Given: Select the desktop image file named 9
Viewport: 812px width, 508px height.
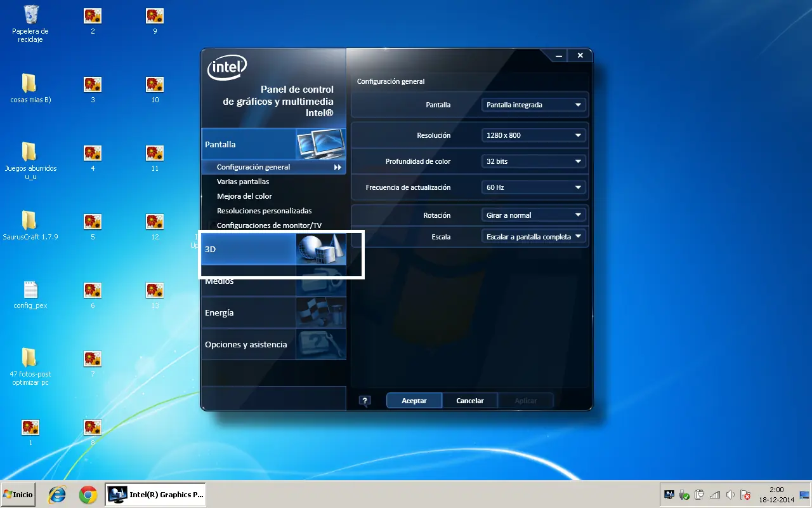Looking at the screenshot, I should point(155,20).
